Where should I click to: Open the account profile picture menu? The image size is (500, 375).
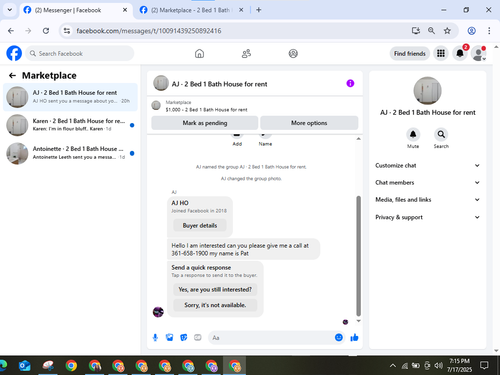coord(479,53)
